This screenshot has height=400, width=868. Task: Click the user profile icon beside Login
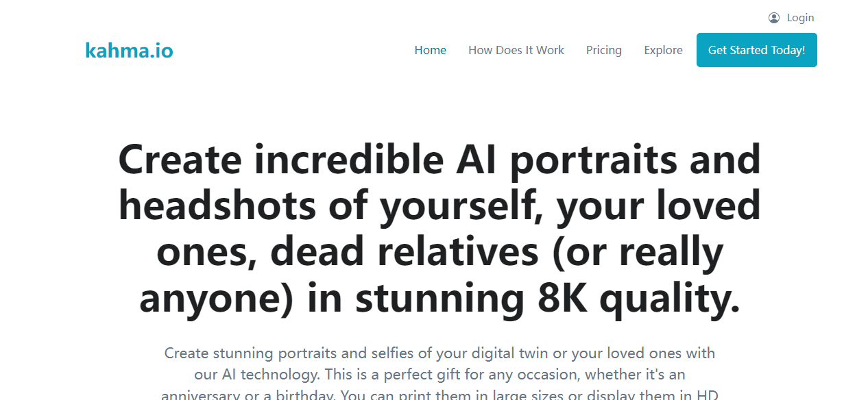point(774,18)
